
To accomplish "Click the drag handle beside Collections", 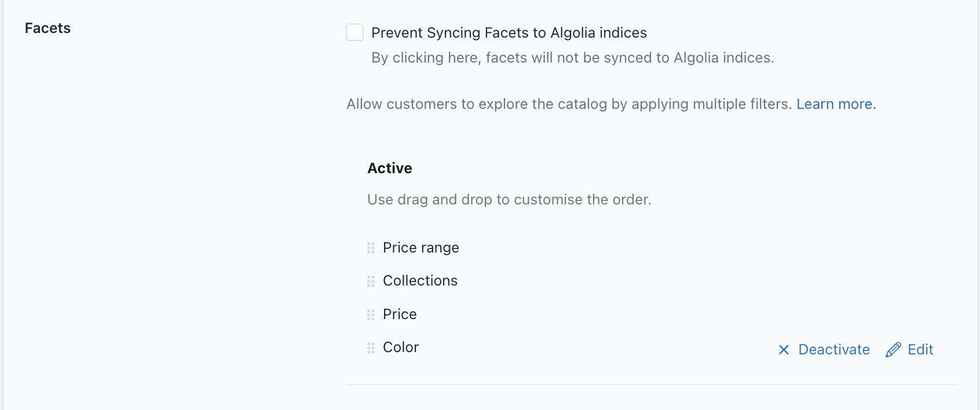I will (371, 281).
